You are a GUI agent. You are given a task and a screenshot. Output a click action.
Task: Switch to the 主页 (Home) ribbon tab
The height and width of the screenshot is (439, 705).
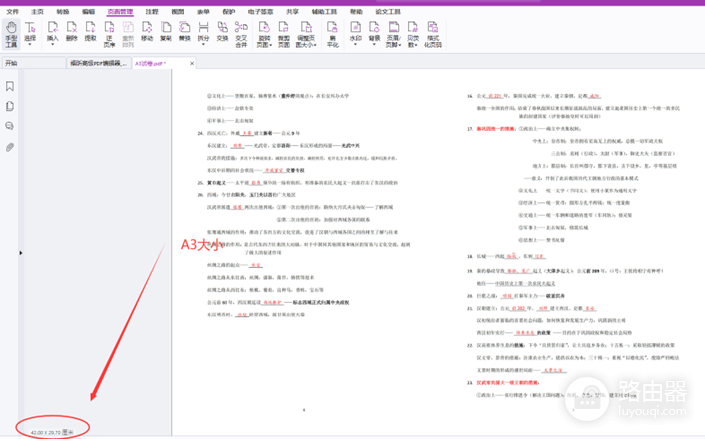(x=37, y=11)
